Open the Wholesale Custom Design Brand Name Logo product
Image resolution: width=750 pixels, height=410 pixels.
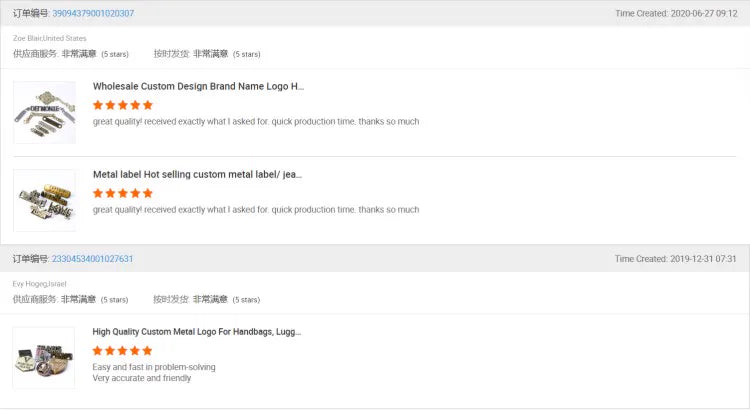click(x=199, y=86)
